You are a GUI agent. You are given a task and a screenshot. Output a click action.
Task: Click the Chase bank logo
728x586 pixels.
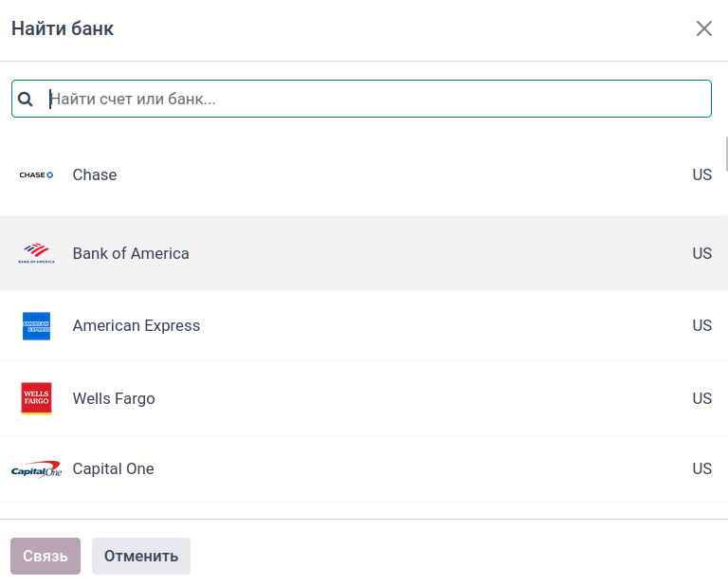coord(37,174)
